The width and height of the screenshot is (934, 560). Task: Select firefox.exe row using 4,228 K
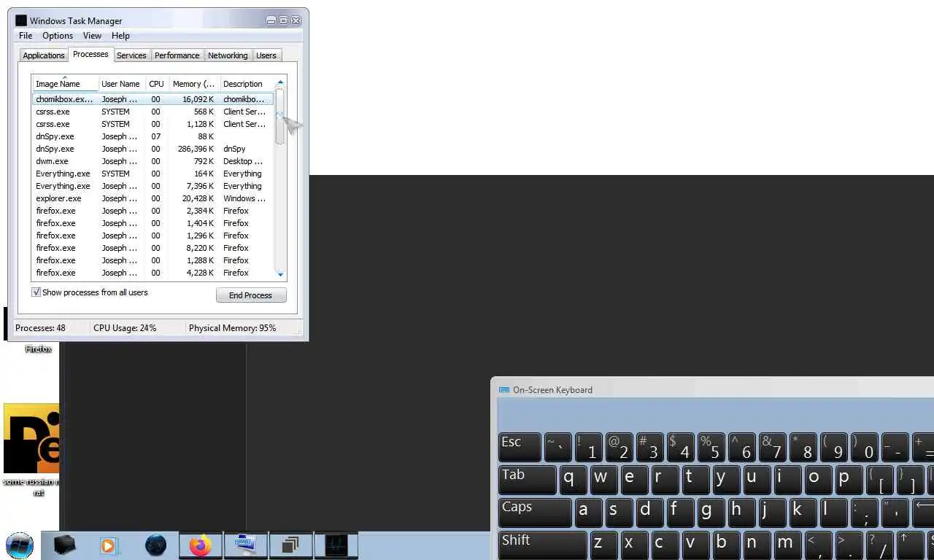click(153, 273)
